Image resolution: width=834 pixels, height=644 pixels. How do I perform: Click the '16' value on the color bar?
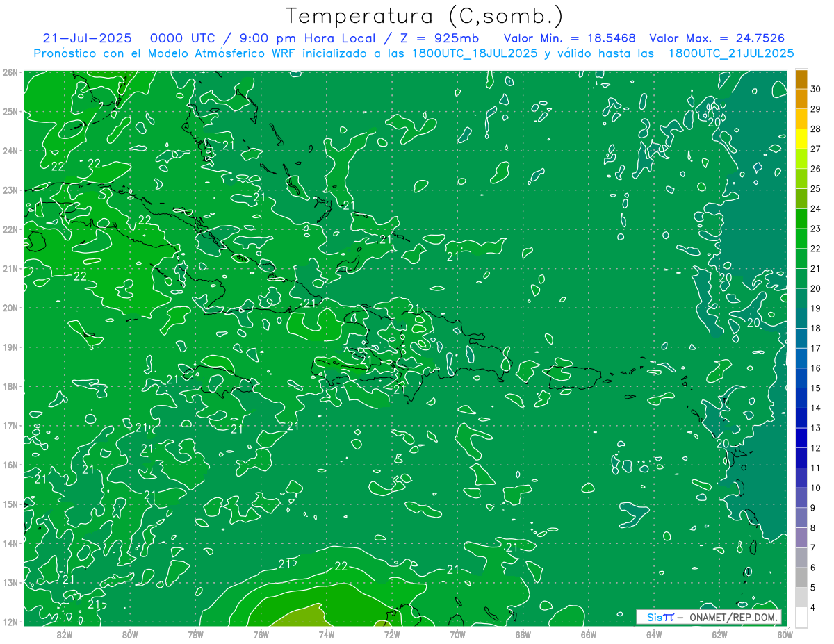coord(815,368)
